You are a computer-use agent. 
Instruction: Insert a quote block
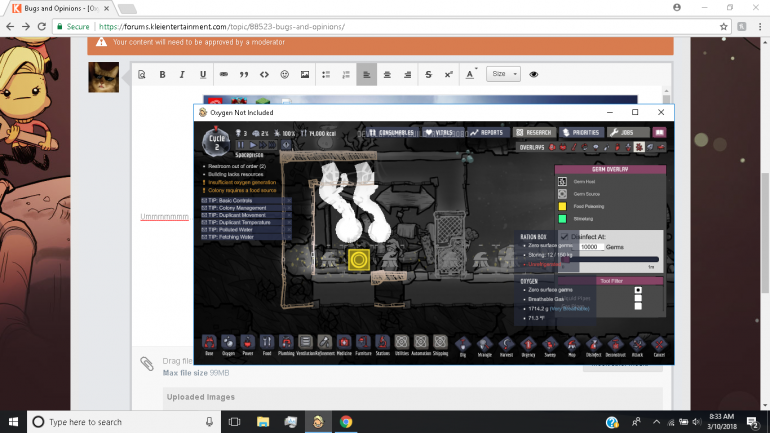pos(244,75)
